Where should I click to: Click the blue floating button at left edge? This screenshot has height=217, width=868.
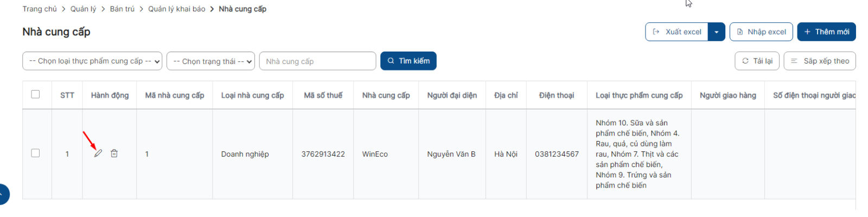point(3,194)
